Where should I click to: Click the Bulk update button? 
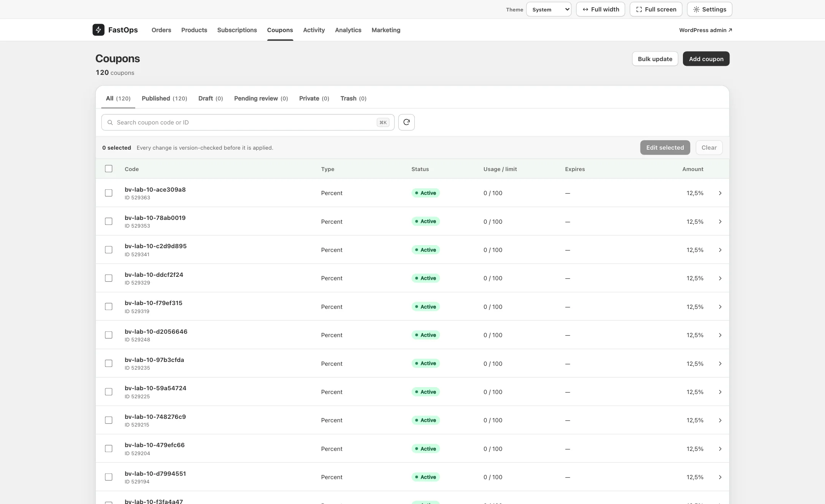tap(655, 59)
